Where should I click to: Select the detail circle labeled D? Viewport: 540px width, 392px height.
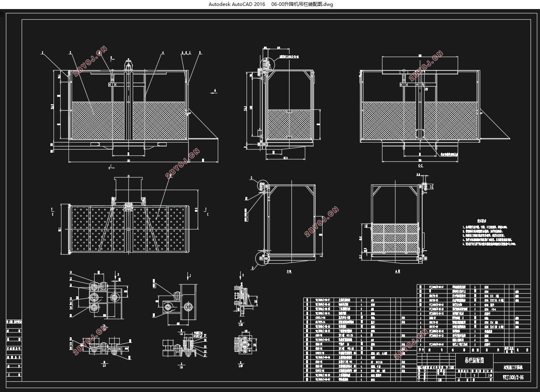pyautogui.click(x=263, y=185)
